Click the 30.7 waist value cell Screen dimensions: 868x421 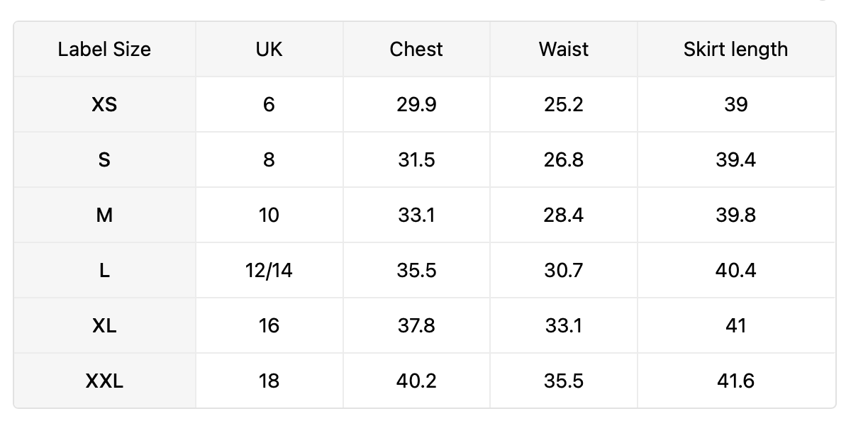click(564, 270)
